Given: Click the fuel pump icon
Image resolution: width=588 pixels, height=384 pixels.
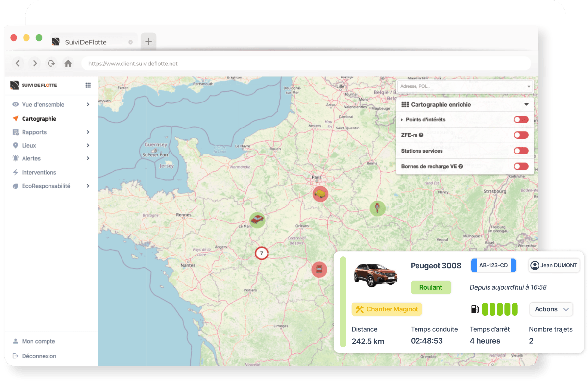Looking at the screenshot, I should click(x=475, y=309).
